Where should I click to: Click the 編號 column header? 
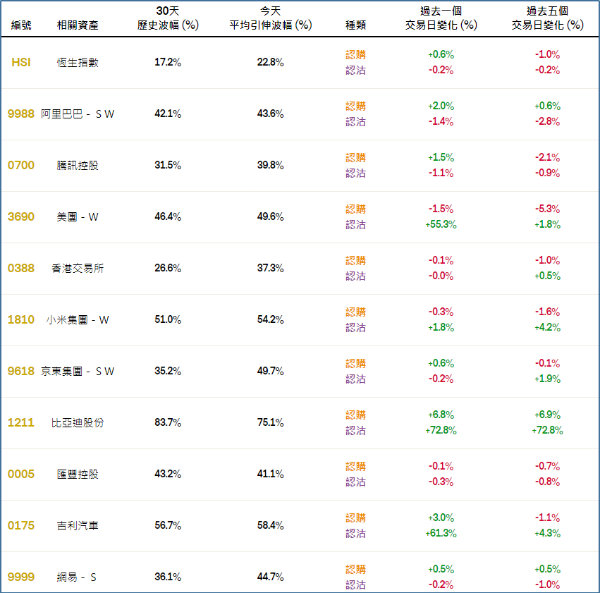coord(21,25)
